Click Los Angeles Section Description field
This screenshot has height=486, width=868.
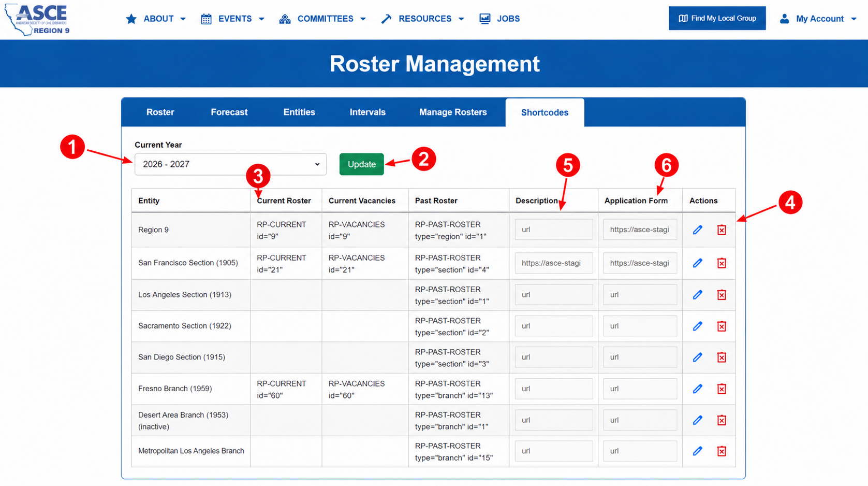click(x=554, y=295)
